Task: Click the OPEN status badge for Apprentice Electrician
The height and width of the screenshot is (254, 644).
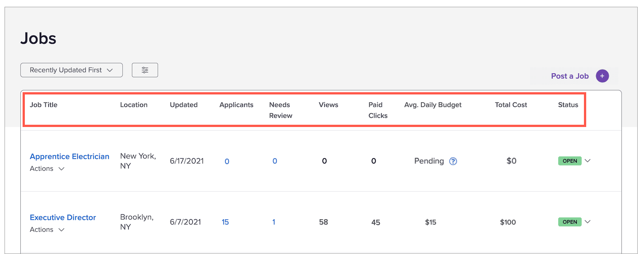Action: click(569, 161)
